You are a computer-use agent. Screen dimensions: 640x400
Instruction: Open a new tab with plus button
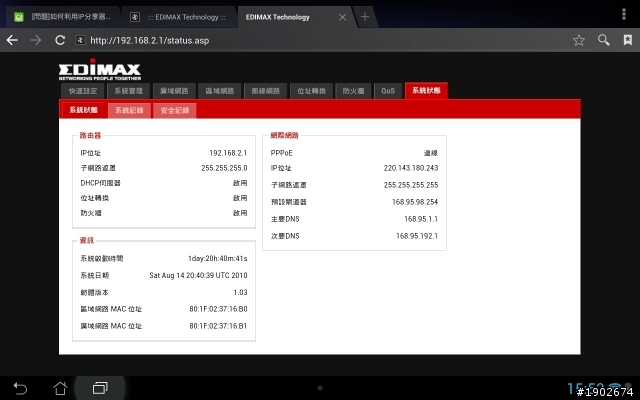pyautogui.click(x=365, y=17)
